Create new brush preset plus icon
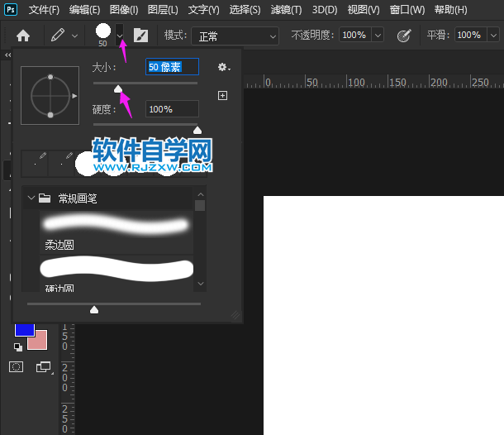The width and height of the screenshot is (504, 435). pyautogui.click(x=222, y=96)
